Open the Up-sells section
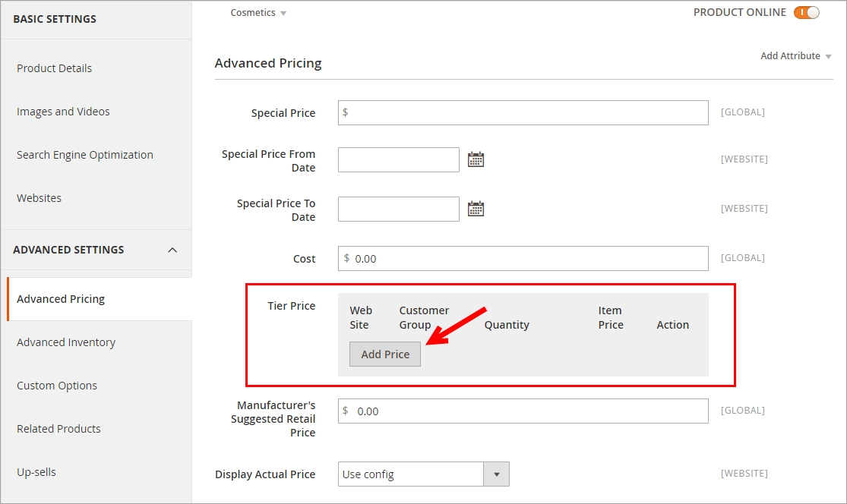847x504 pixels. coord(36,471)
